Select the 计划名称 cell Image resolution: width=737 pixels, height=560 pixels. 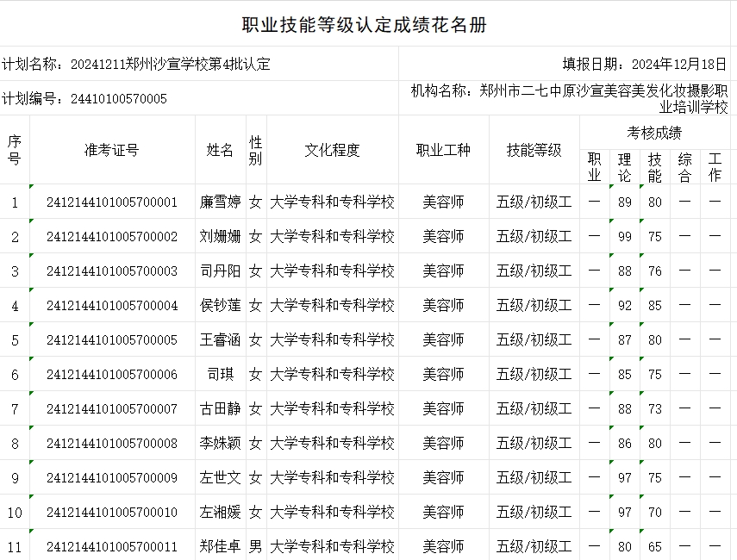(x=136, y=64)
